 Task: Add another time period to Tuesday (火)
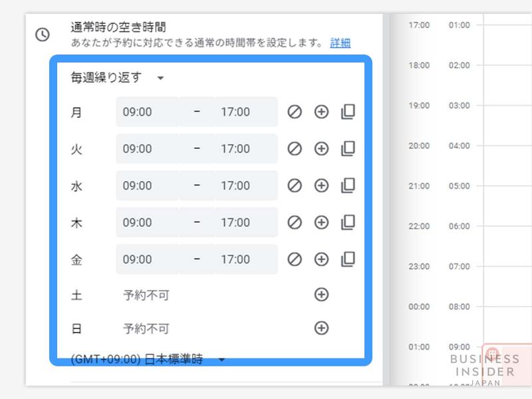pyautogui.click(x=321, y=148)
